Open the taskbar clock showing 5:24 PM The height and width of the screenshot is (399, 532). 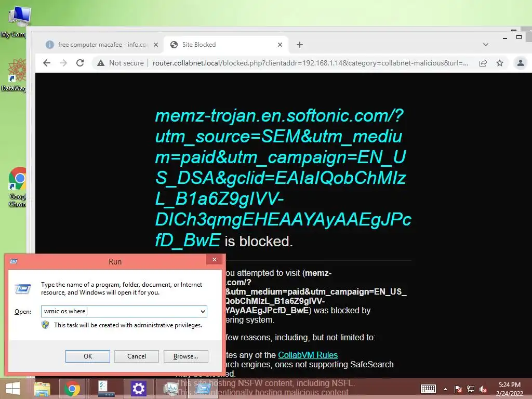coord(509,389)
